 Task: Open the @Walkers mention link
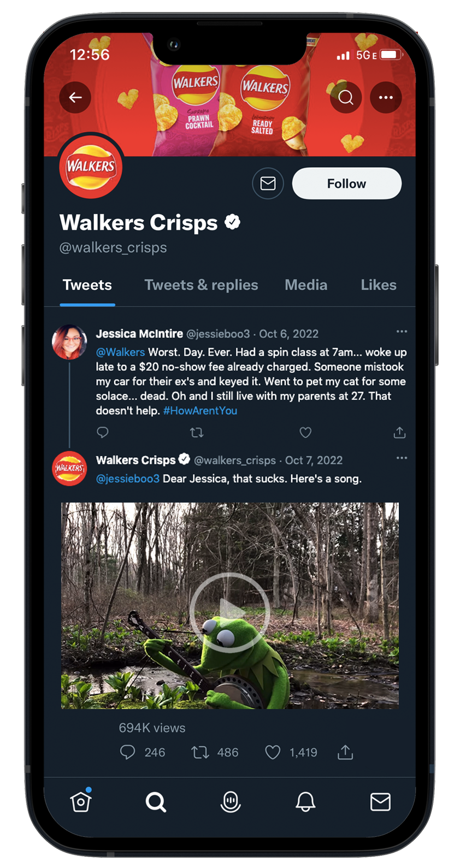point(120,352)
